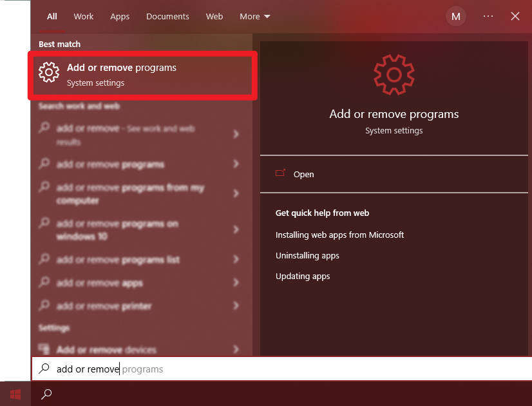Click the Windows Start button
Screen dimensions: 532x406
click(14, 393)
